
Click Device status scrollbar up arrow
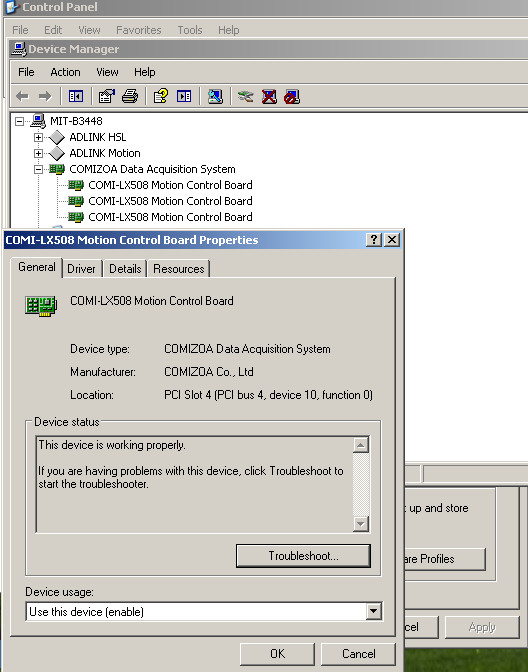click(361, 445)
